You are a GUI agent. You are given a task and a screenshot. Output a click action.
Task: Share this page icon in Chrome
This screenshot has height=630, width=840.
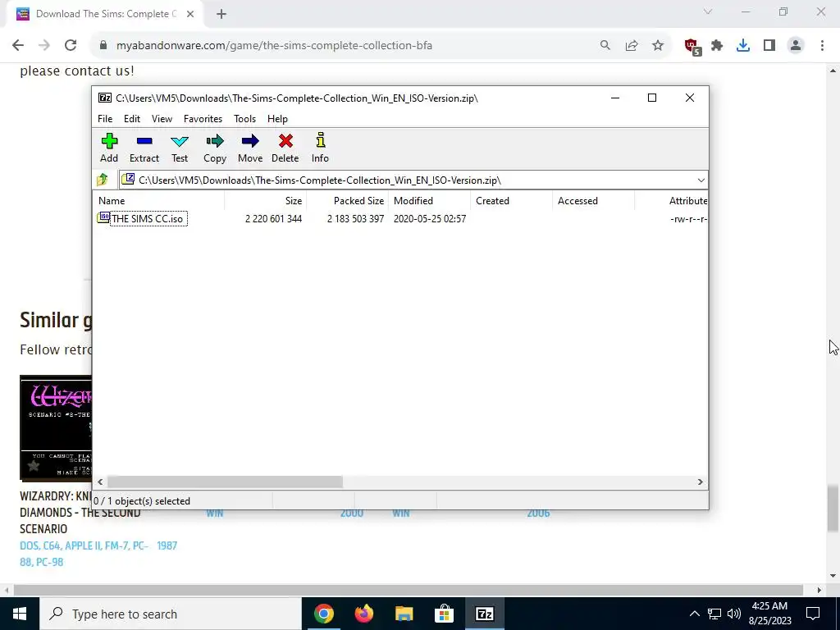click(x=632, y=46)
